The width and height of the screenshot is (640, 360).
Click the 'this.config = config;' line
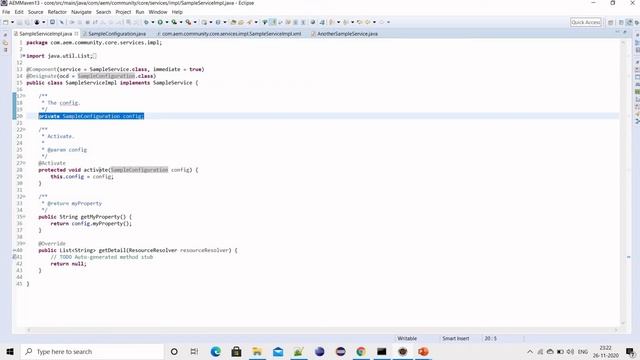pos(82,177)
